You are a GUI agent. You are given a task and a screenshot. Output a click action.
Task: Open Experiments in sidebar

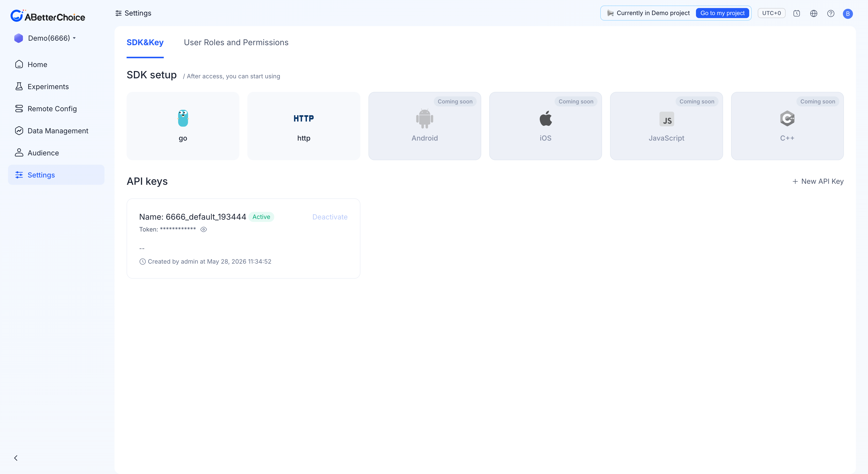pos(56,87)
